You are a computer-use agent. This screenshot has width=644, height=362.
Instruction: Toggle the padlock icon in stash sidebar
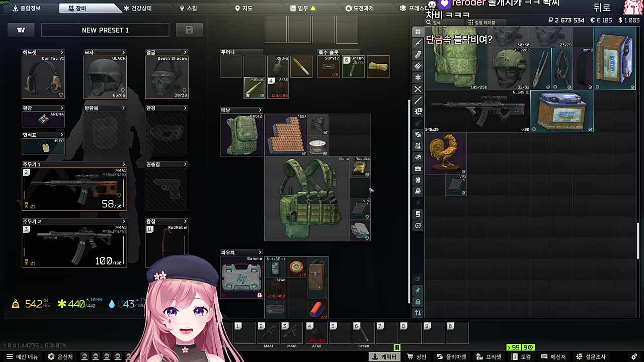click(418, 302)
